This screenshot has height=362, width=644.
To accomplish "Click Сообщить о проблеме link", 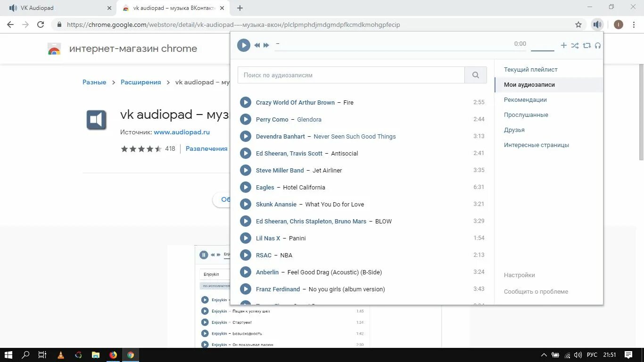I will 536,291.
